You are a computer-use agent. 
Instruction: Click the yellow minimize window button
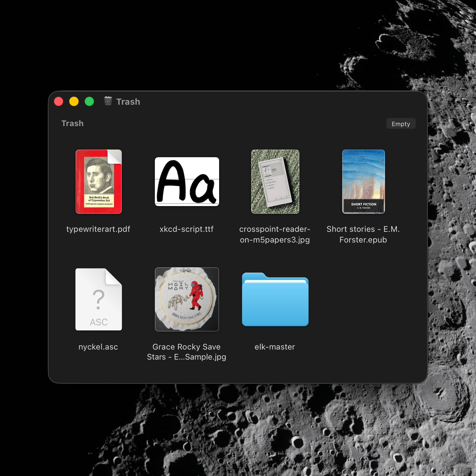click(74, 101)
